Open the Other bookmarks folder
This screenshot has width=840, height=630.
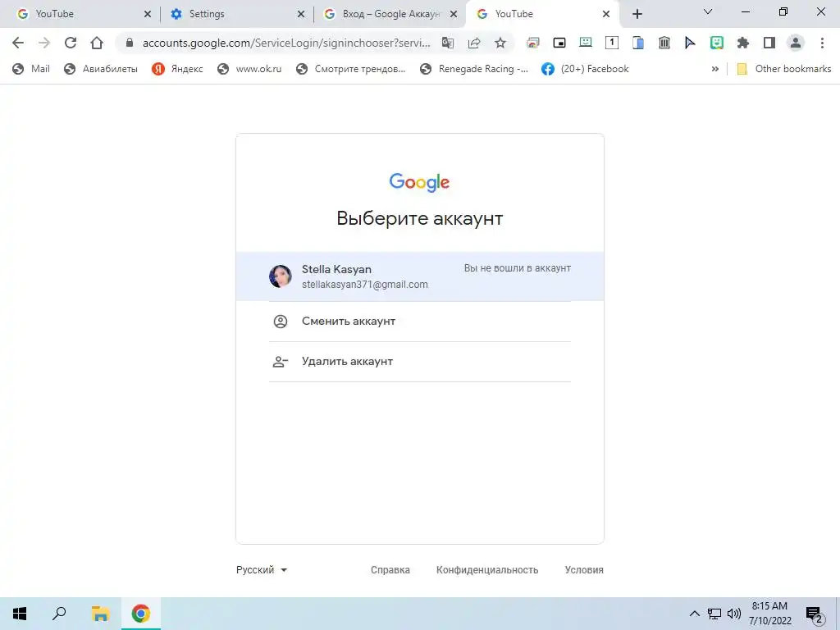click(x=784, y=69)
